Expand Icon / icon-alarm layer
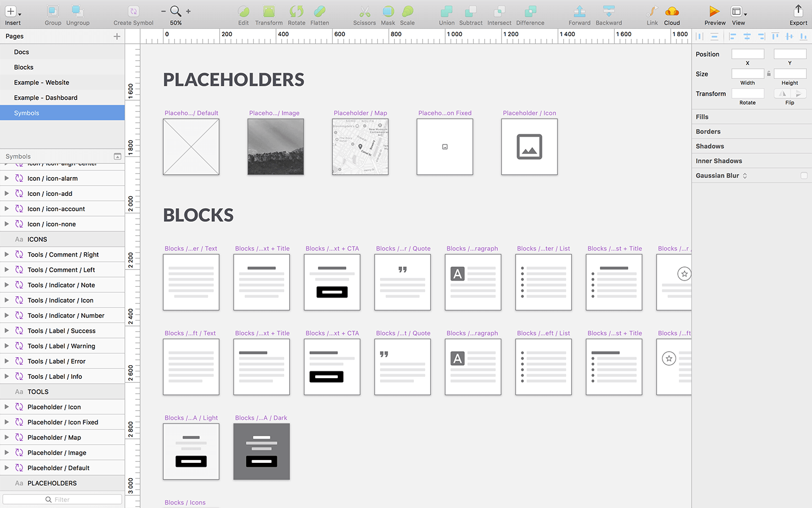The width and height of the screenshot is (812, 508). click(6, 178)
